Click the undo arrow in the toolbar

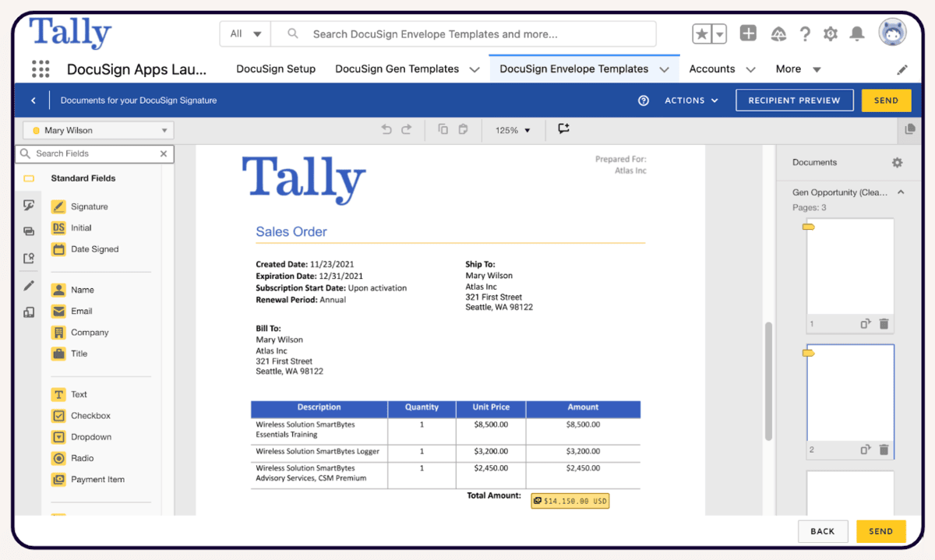click(x=386, y=130)
